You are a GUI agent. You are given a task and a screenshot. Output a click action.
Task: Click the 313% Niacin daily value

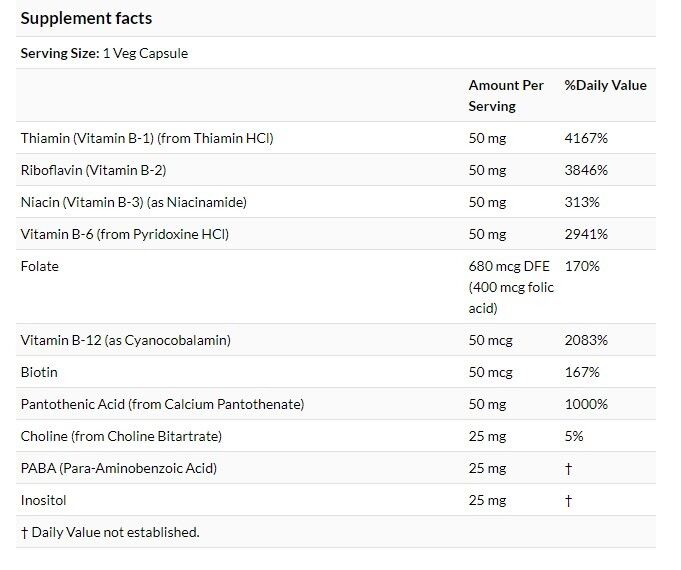pyautogui.click(x=582, y=202)
